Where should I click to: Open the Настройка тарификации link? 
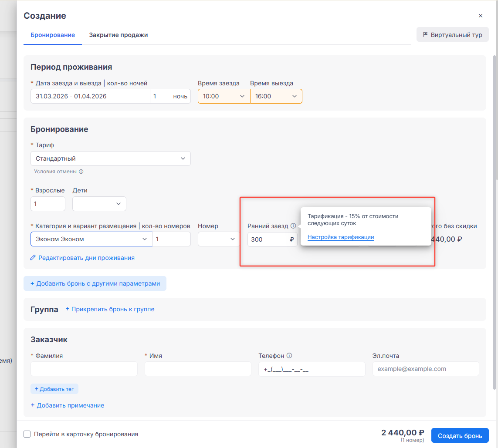tap(341, 237)
